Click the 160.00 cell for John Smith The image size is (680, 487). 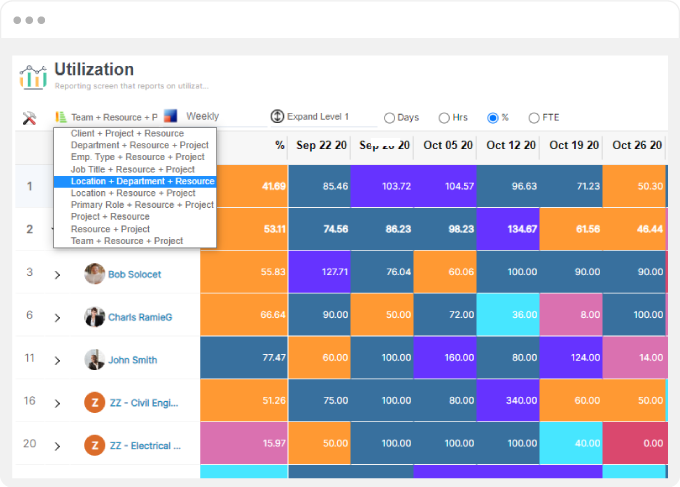tap(445, 358)
